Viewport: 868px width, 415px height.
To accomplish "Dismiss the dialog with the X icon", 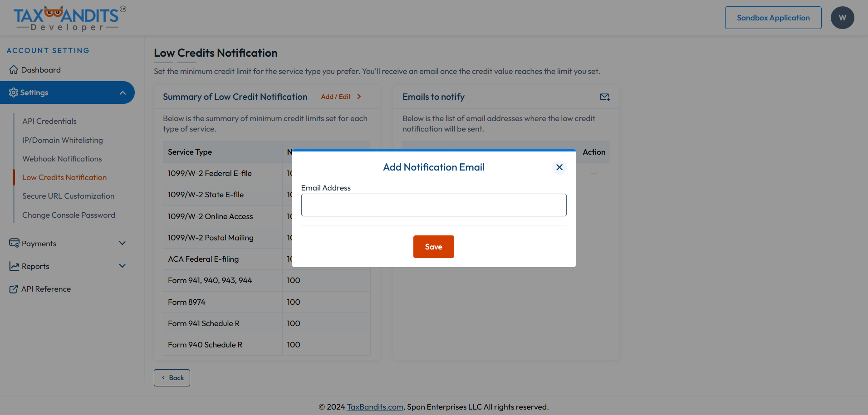I will click(x=559, y=167).
